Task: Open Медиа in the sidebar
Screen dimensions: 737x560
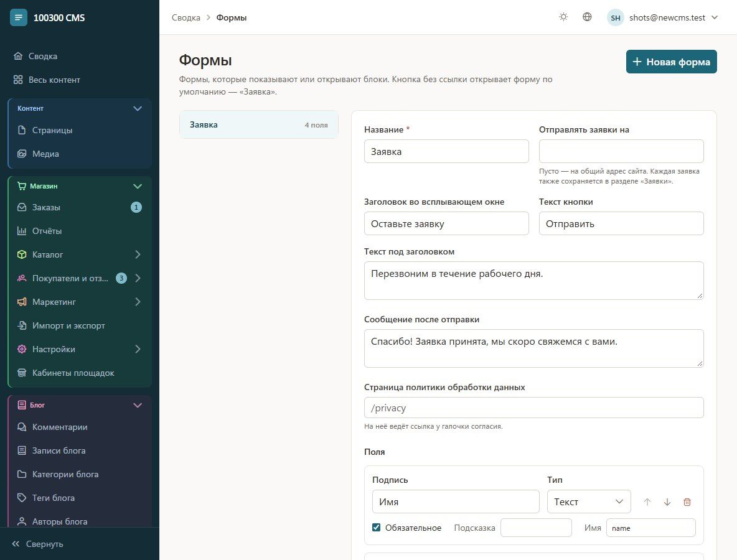Action: tap(80, 154)
